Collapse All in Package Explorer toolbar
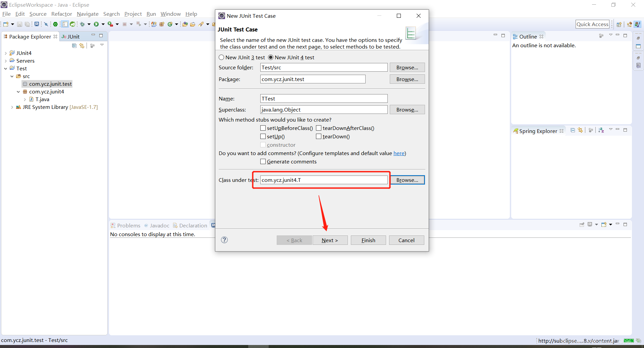 click(x=74, y=46)
